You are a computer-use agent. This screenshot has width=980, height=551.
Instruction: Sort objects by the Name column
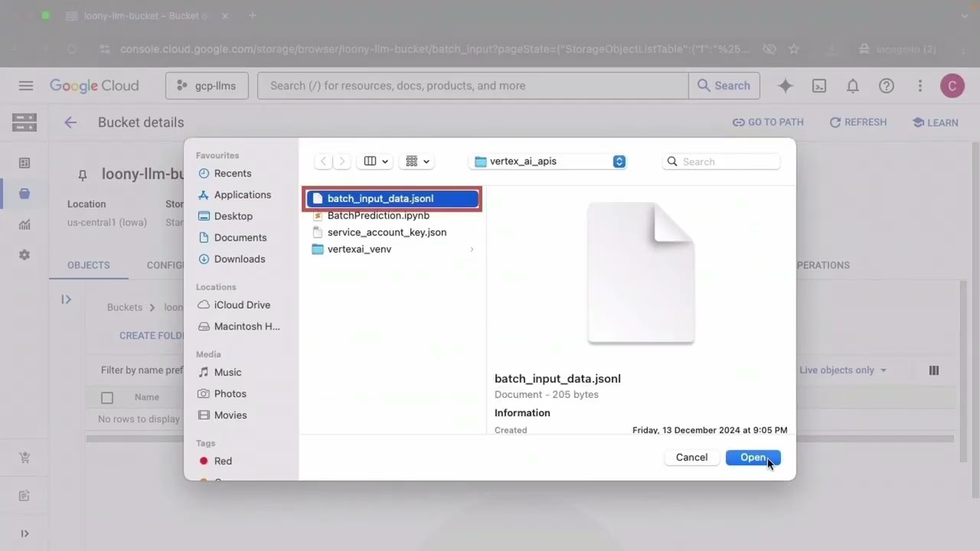point(147,397)
